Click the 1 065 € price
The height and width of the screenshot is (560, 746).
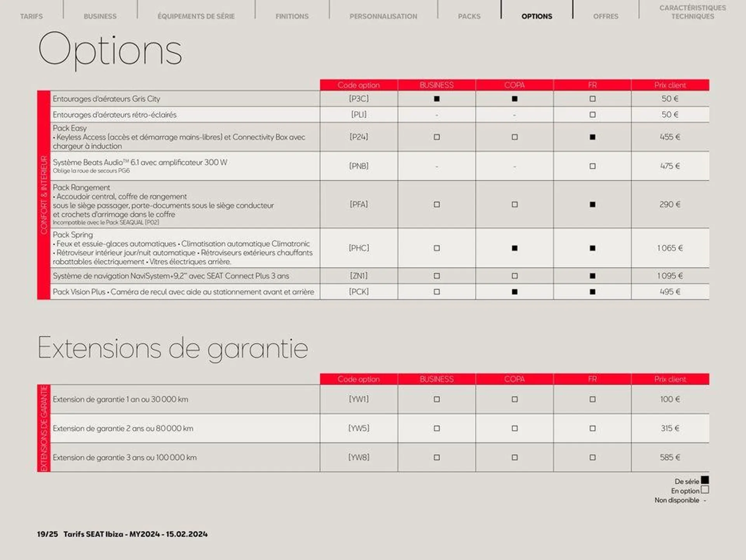tap(670, 248)
